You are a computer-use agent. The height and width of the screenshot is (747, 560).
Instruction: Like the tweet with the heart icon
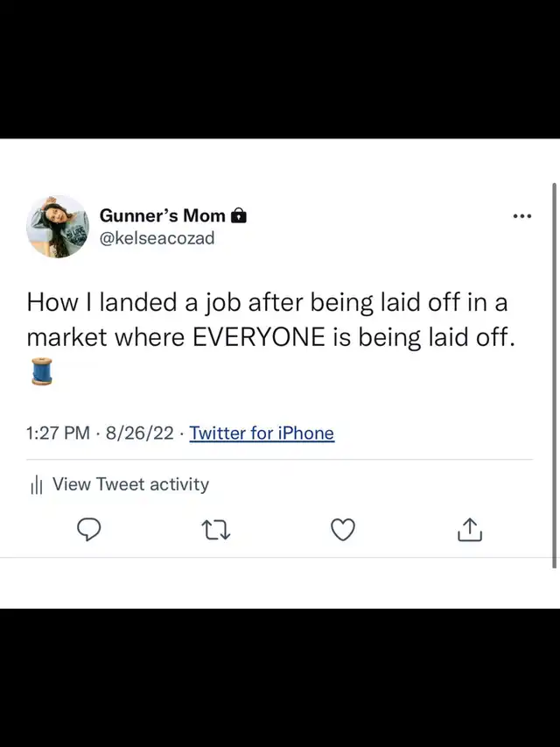click(x=343, y=530)
